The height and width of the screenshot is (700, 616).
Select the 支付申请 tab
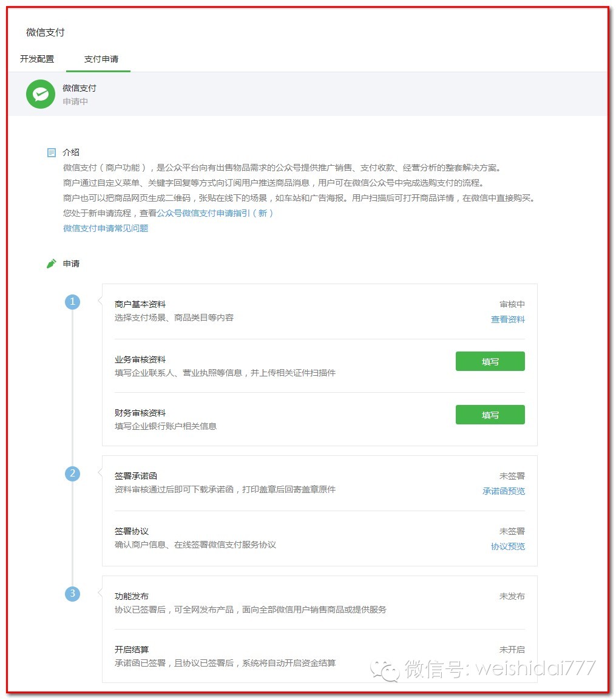(x=101, y=59)
